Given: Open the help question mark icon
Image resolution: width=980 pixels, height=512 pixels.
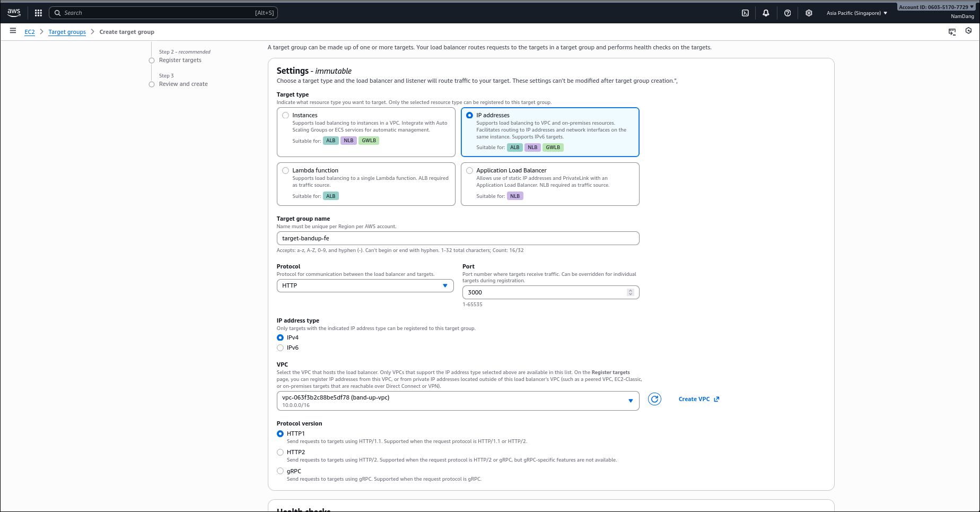Looking at the screenshot, I should (x=787, y=13).
